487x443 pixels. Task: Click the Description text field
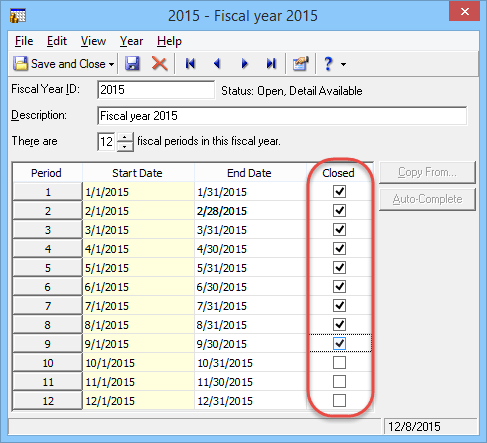click(282, 116)
